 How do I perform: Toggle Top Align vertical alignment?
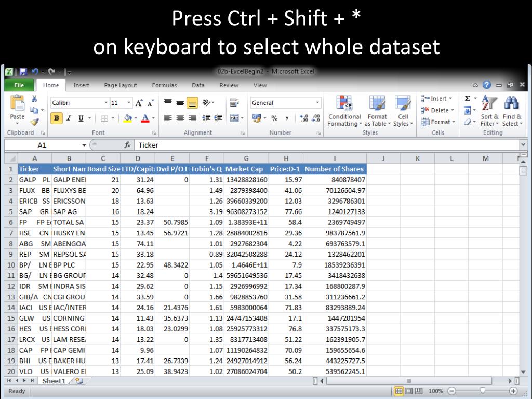pos(168,102)
